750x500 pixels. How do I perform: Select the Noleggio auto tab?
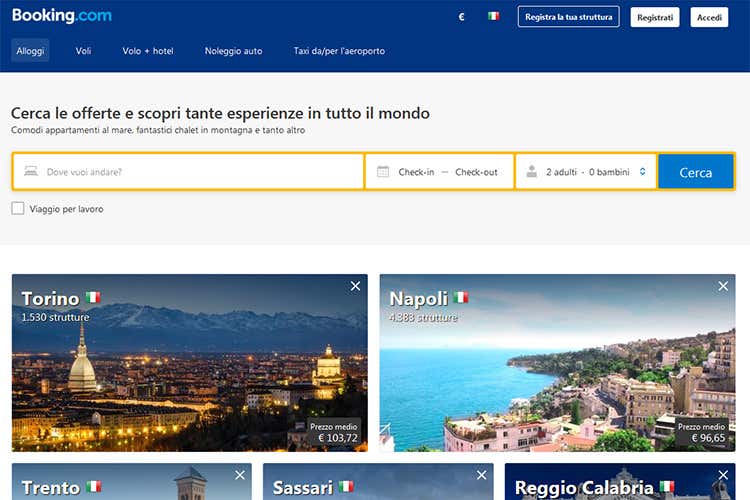coord(233,51)
